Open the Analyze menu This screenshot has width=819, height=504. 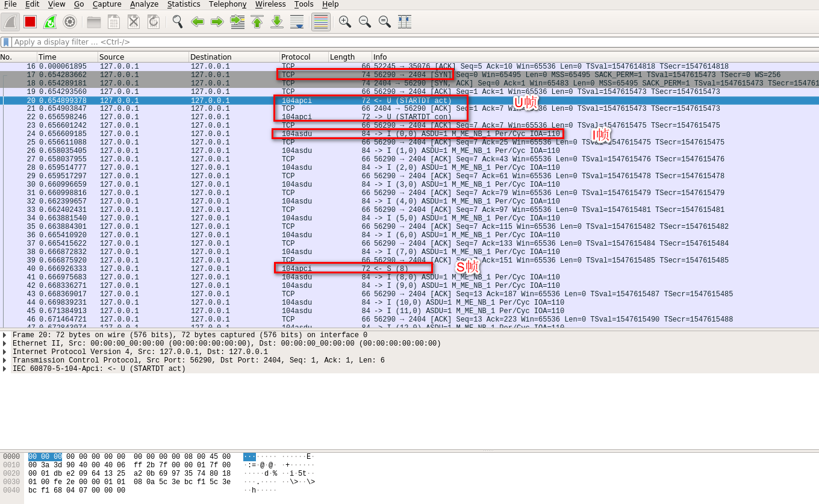145,4
